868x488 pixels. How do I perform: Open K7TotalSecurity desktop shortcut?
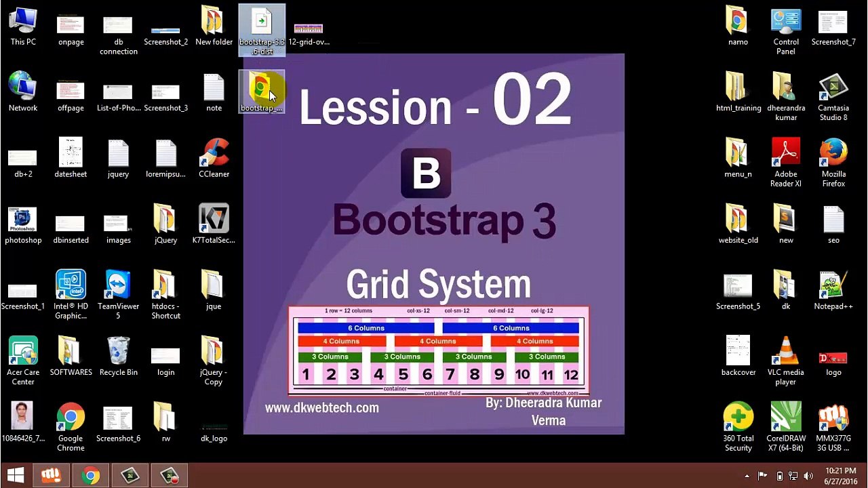tap(214, 224)
